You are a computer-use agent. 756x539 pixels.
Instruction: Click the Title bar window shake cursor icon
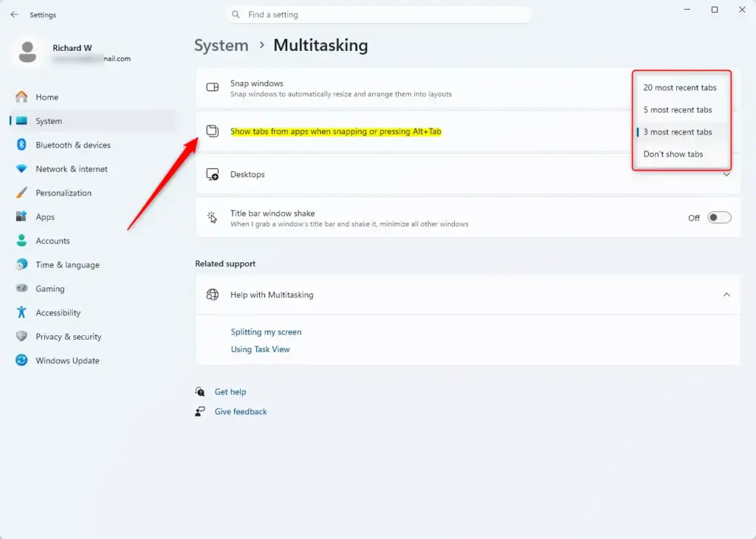tap(212, 218)
